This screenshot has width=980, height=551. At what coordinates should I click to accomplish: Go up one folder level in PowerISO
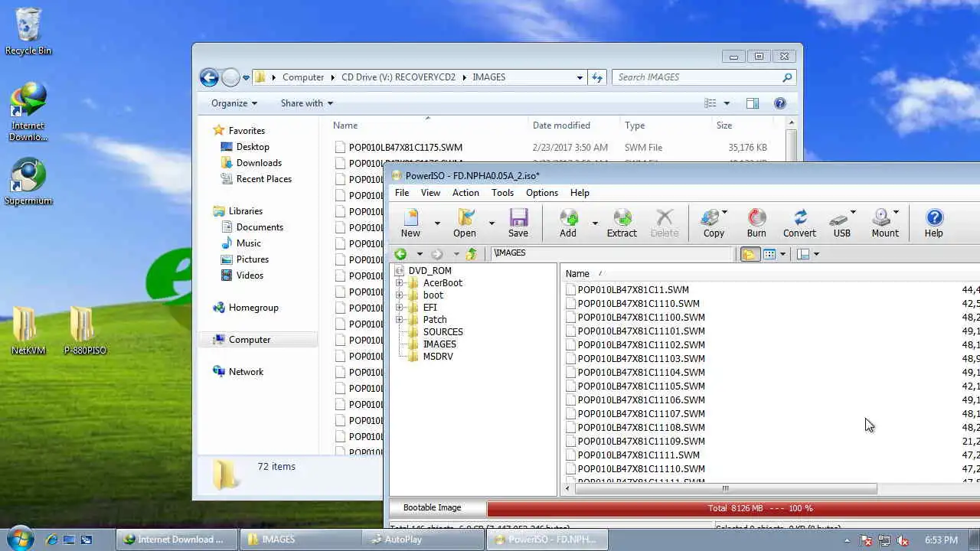(x=472, y=254)
